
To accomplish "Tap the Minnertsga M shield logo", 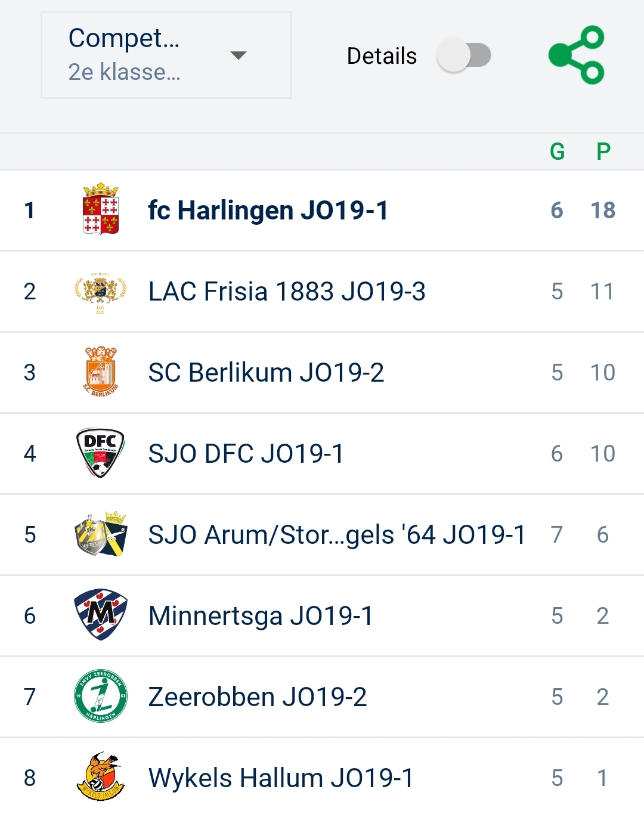I will 100,615.
